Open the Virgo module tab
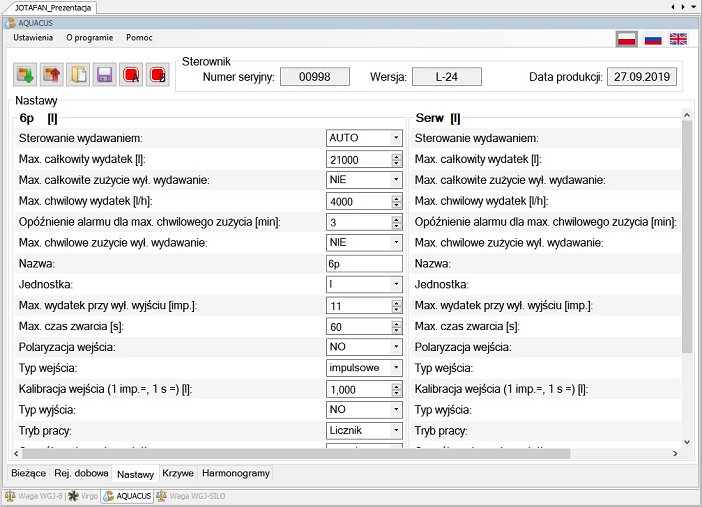702x507 pixels. pos(83,496)
